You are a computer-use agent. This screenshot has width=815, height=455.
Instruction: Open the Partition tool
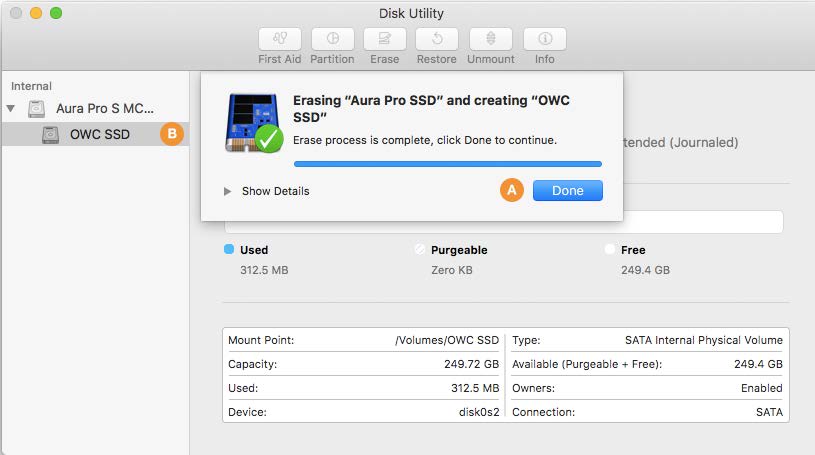tap(333, 39)
